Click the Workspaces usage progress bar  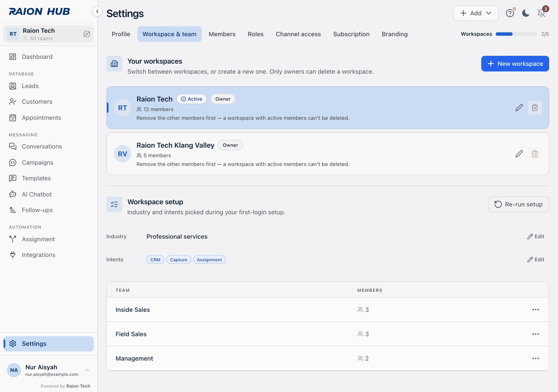516,34
